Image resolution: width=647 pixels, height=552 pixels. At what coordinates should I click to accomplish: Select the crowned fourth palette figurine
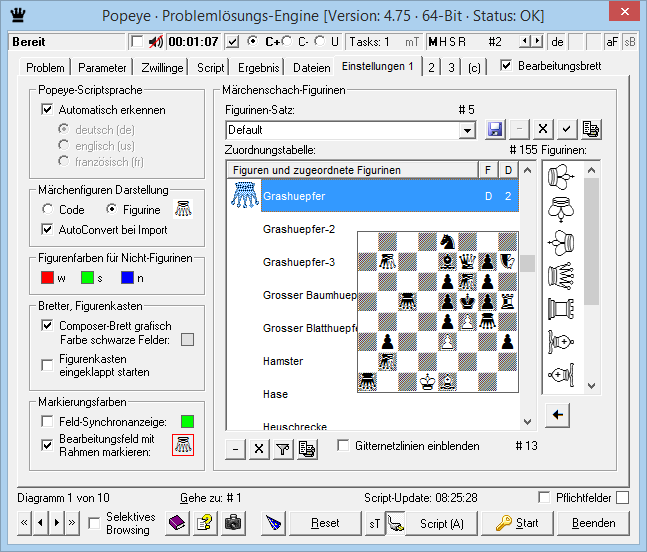[561, 276]
